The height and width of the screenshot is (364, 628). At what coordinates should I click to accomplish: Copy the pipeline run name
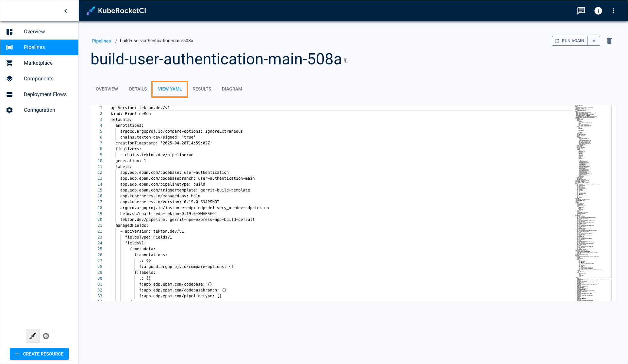[346, 60]
